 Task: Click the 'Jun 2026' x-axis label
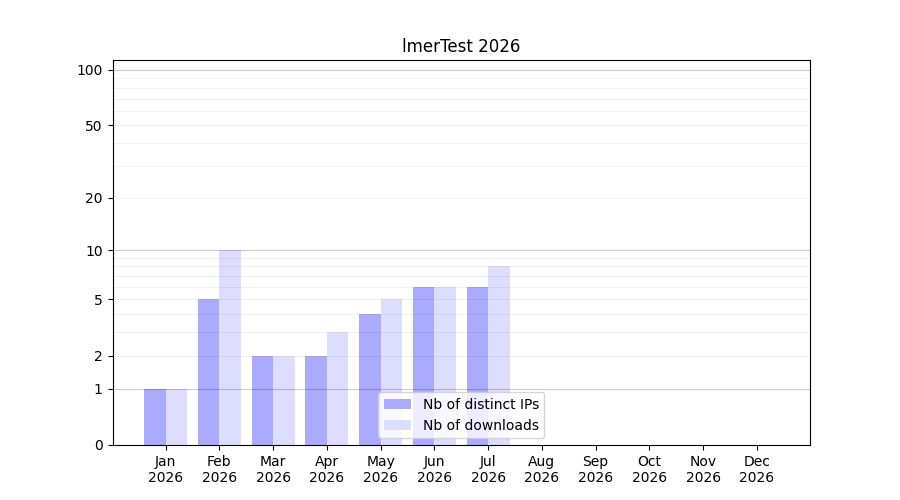point(435,470)
